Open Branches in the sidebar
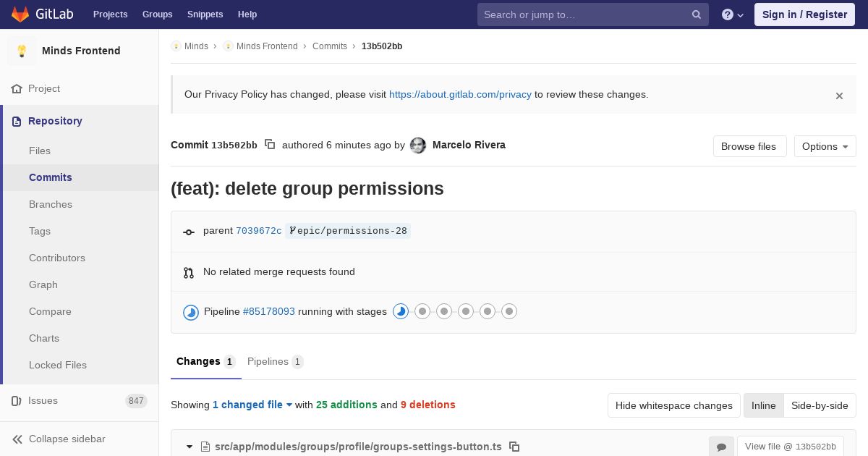Viewport: 868px width, 456px height. coord(51,204)
